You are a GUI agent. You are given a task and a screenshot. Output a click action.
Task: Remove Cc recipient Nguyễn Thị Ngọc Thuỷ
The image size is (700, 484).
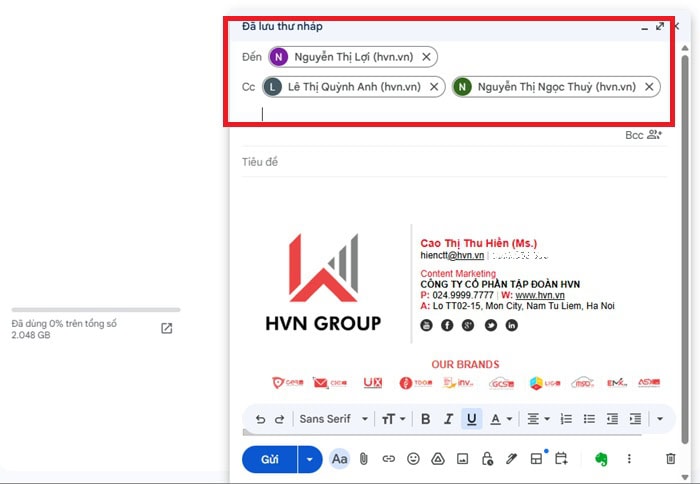click(x=649, y=87)
